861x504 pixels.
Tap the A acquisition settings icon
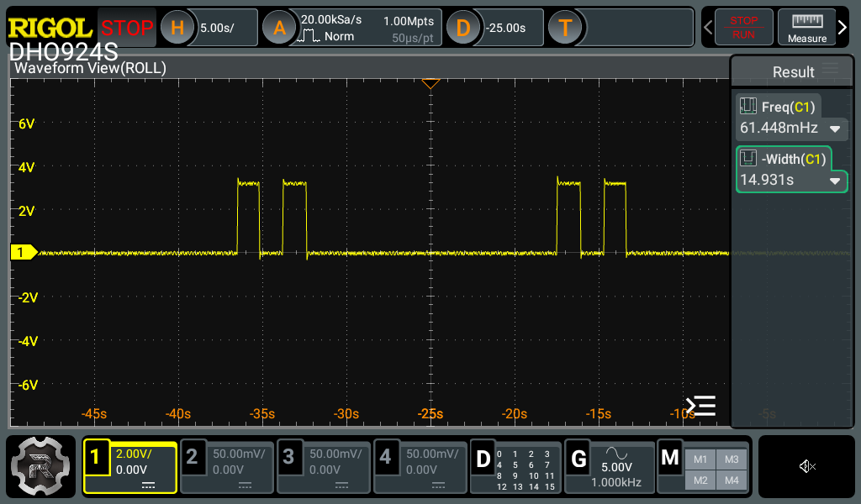pyautogui.click(x=279, y=28)
